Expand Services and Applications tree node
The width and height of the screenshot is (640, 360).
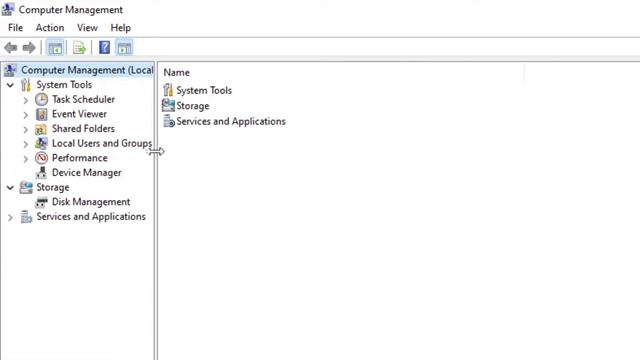pyautogui.click(x=10, y=218)
